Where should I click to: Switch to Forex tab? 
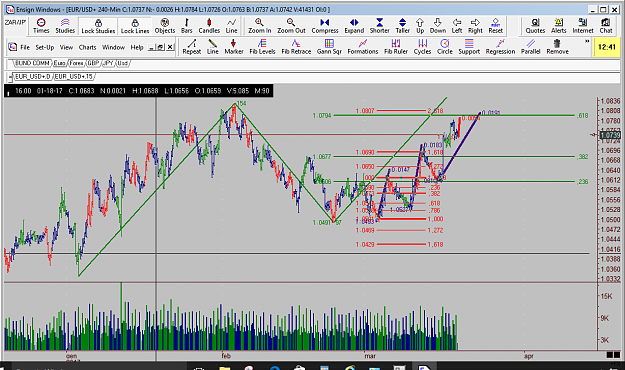pyautogui.click(x=77, y=63)
